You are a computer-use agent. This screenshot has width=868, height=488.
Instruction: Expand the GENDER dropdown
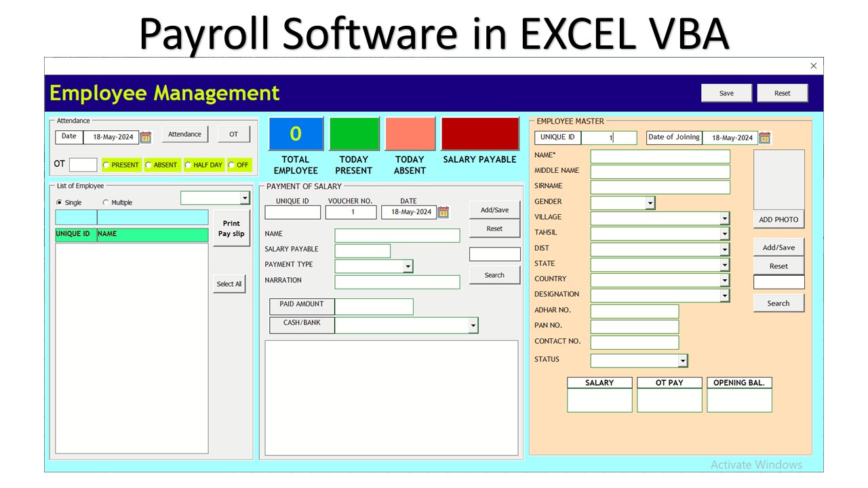650,203
